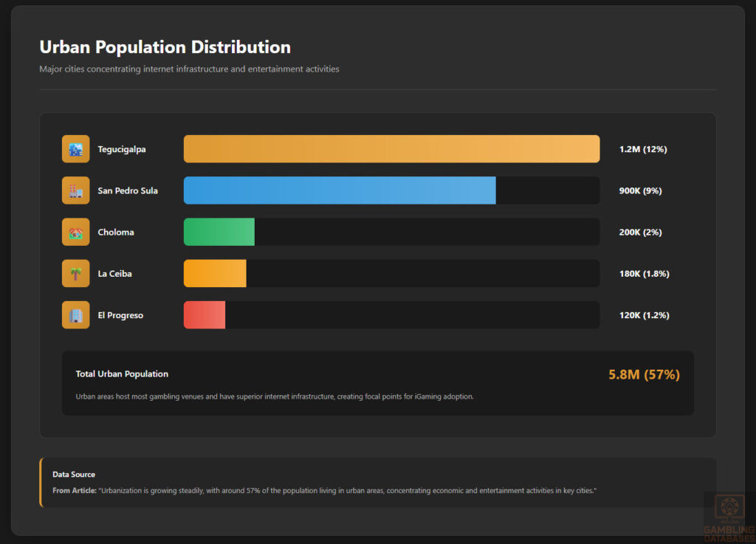Viewport: 756px width, 544px height.
Task: Select the palm tree icon for La Ceiba
Action: click(x=75, y=273)
